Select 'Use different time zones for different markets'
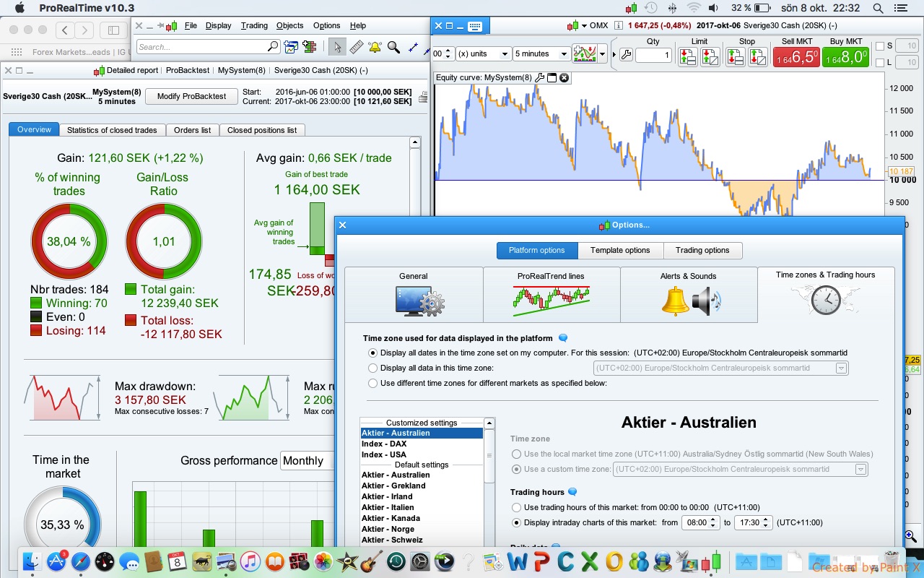The height and width of the screenshot is (578, 924). tap(372, 383)
